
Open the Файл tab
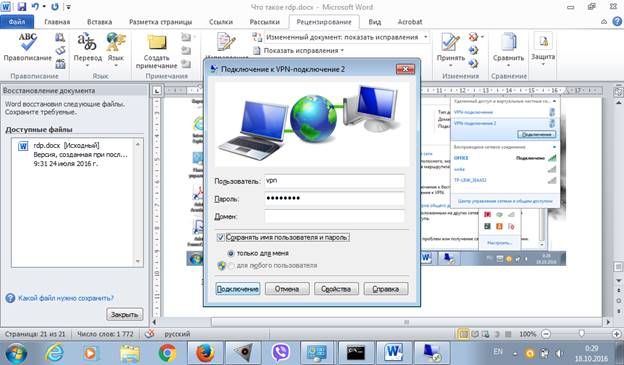coord(17,22)
